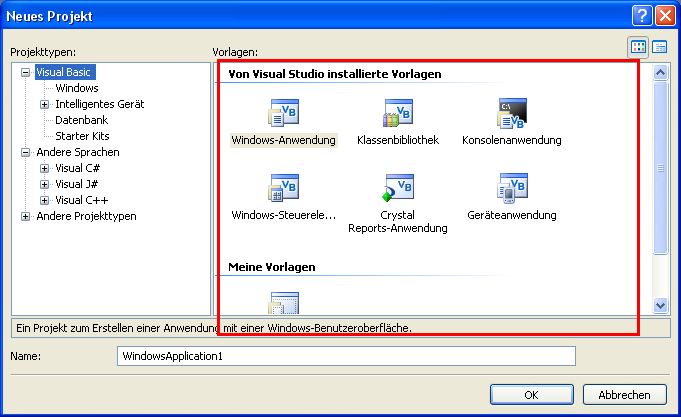The image size is (681, 417).
Task: Select Visual C++ tree item
Action: click(x=82, y=200)
